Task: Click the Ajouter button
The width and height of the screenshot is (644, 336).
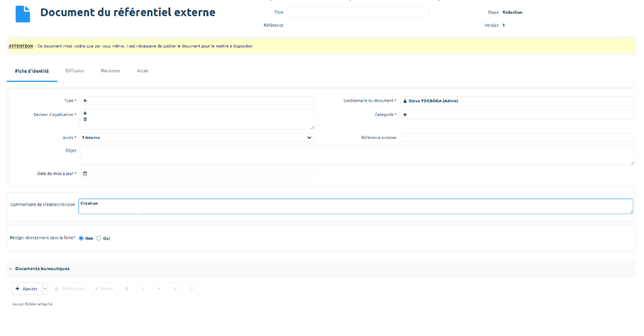Action: tap(27, 289)
